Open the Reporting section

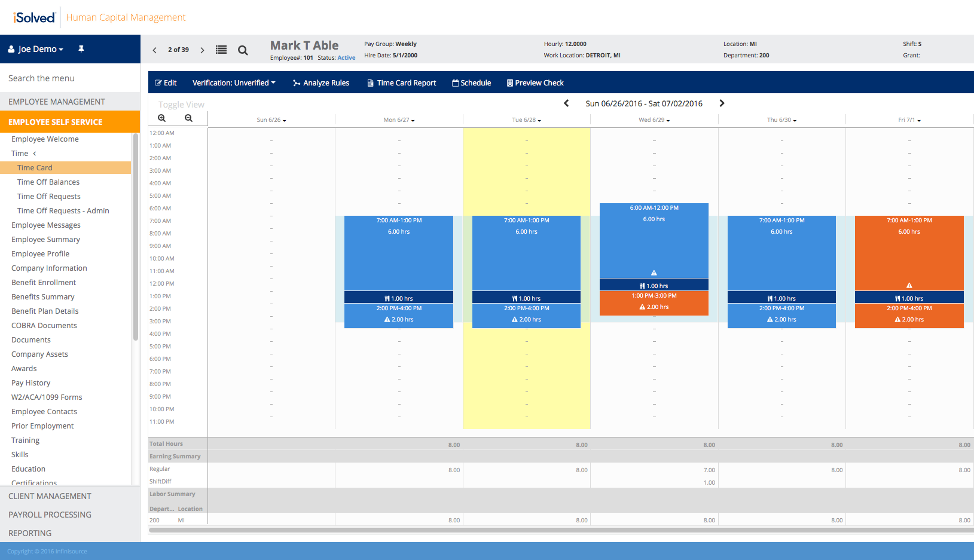(x=70, y=533)
